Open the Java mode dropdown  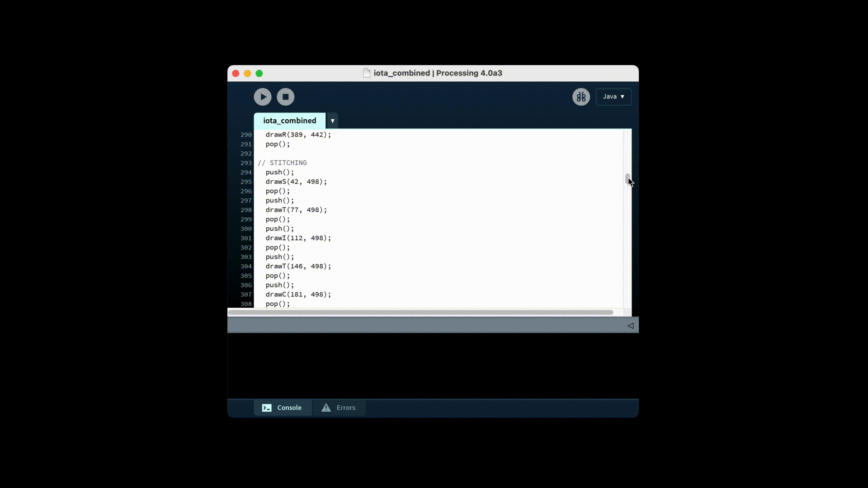click(613, 97)
